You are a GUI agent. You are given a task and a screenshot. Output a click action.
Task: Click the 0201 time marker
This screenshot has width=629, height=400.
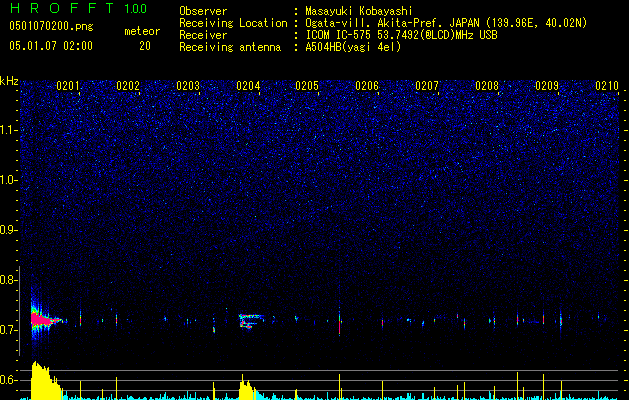point(68,86)
